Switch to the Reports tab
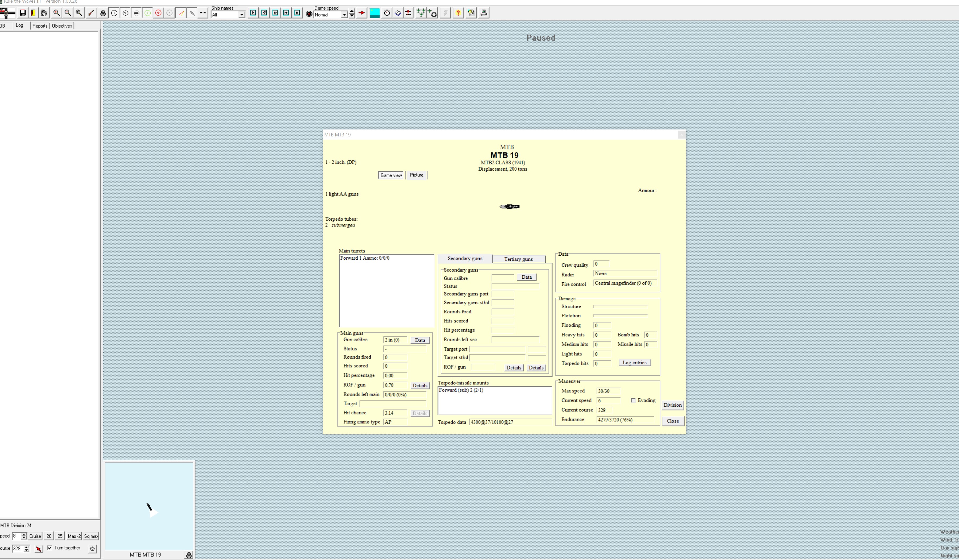959x560 pixels. 40,26
